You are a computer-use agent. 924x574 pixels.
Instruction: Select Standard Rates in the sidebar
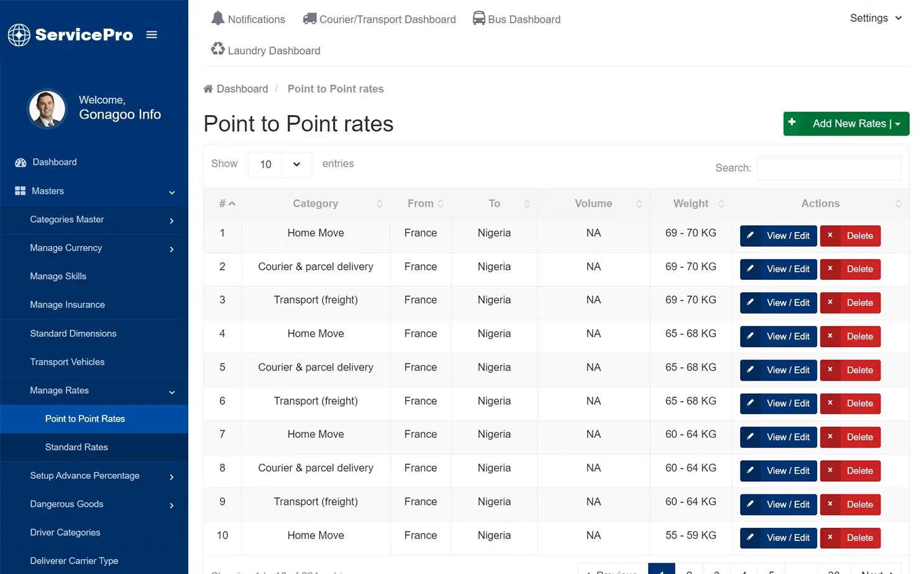[76, 447]
